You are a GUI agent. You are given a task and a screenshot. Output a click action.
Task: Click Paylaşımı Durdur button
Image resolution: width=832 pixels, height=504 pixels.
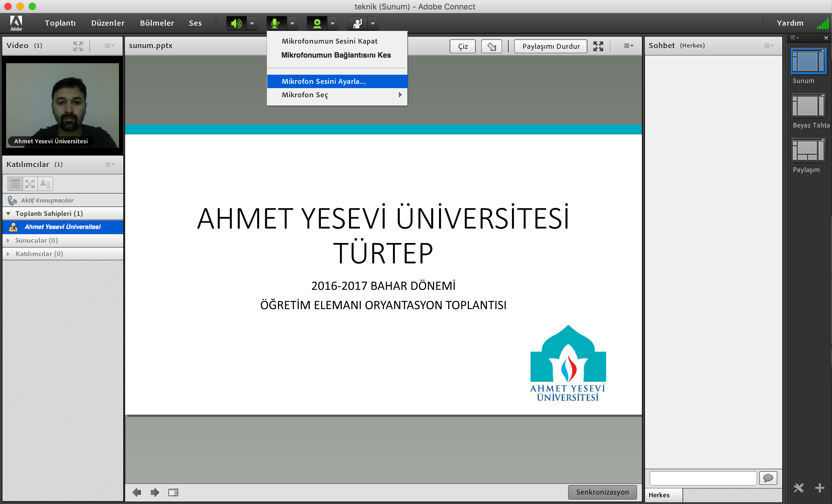pos(551,46)
